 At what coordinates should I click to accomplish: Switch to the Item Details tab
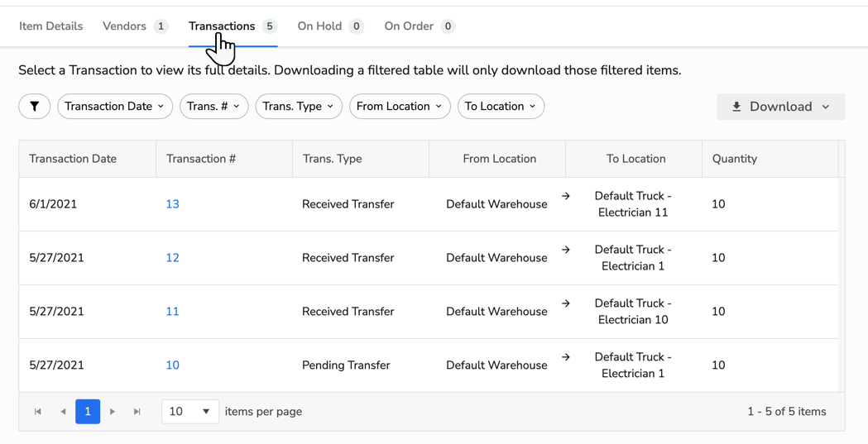(x=50, y=26)
